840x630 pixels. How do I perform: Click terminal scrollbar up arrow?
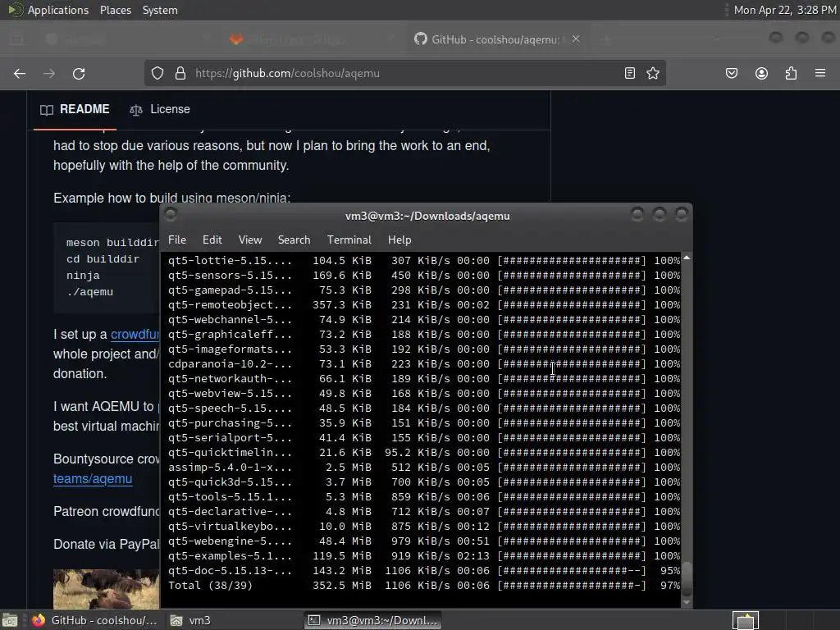point(687,258)
